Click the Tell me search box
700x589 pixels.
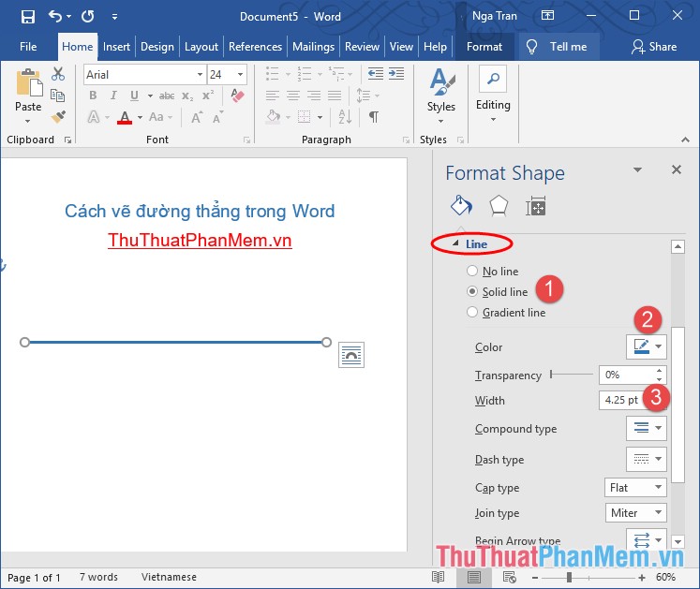(559, 47)
